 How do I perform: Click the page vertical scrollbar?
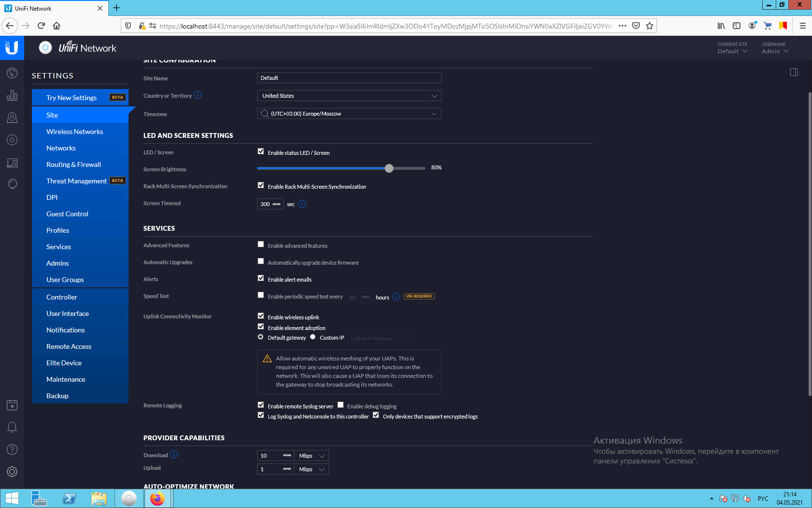810,243
